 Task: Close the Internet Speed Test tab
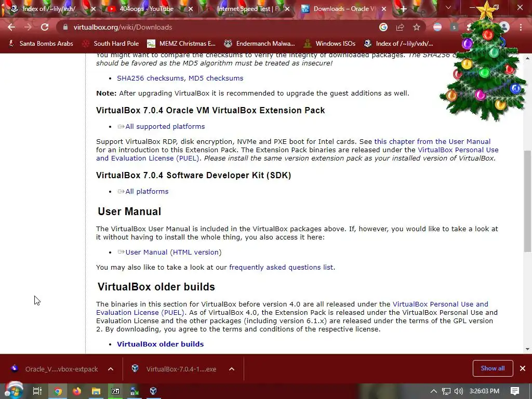[x=287, y=9]
